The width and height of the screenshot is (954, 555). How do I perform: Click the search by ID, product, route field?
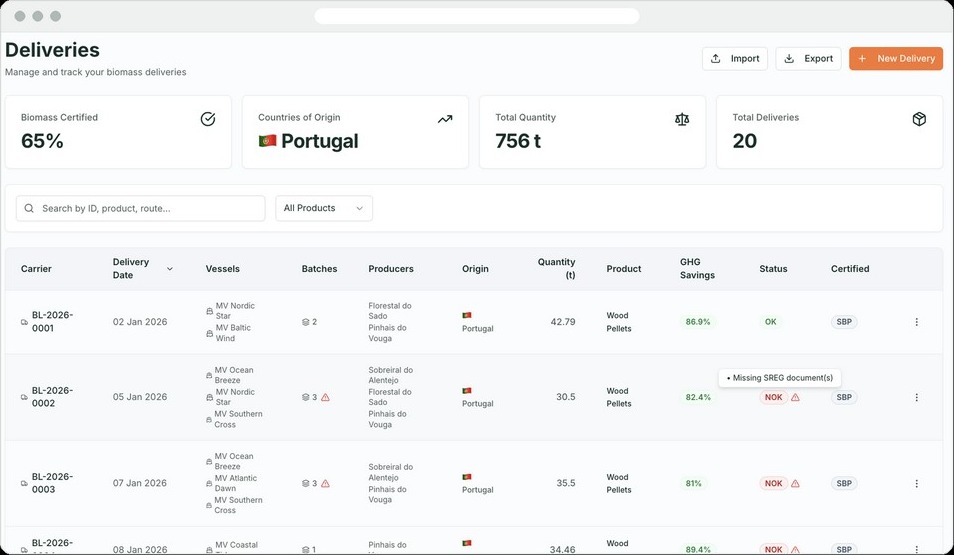click(x=141, y=208)
